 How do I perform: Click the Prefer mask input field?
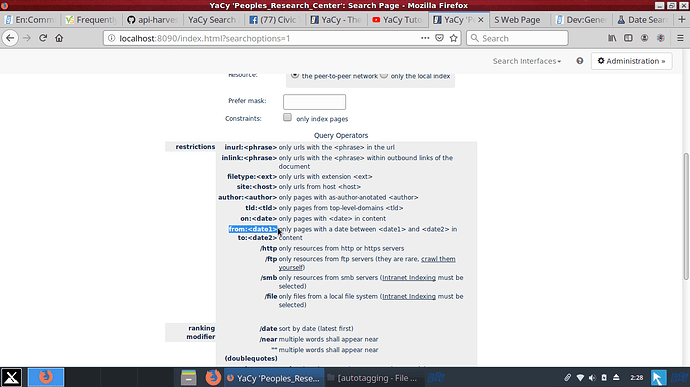pos(314,102)
